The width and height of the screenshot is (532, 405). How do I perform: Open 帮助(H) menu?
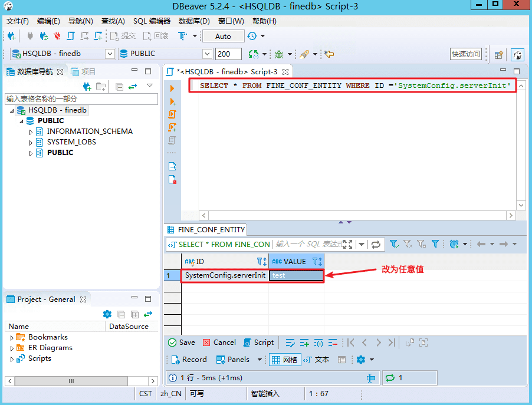pyautogui.click(x=264, y=21)
